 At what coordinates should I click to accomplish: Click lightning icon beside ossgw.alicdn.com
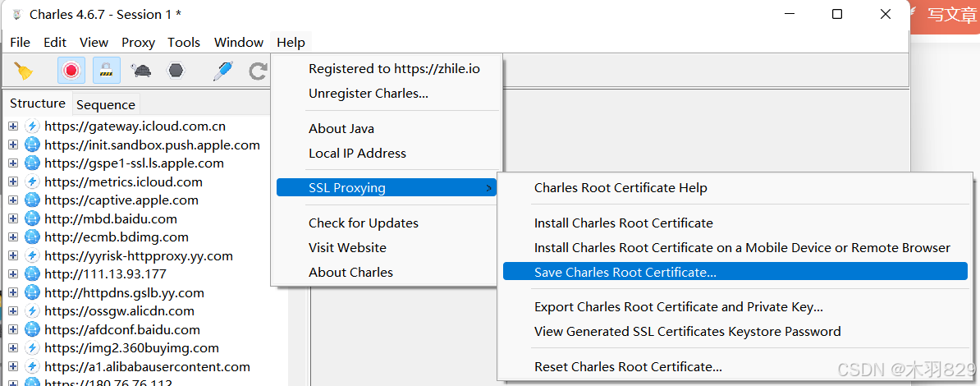[x=32, y=311]
